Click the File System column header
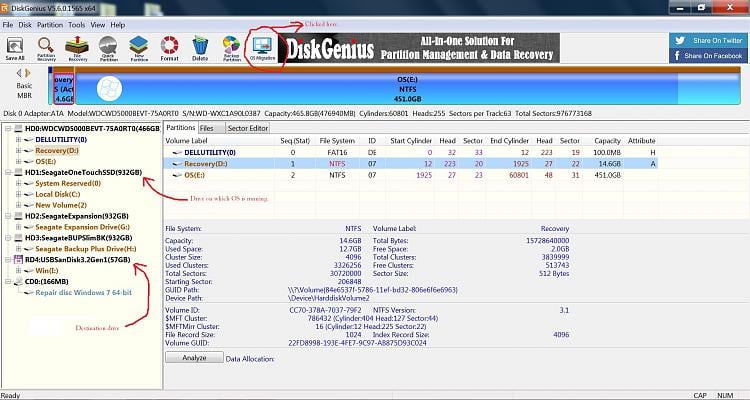 (338, 141)
